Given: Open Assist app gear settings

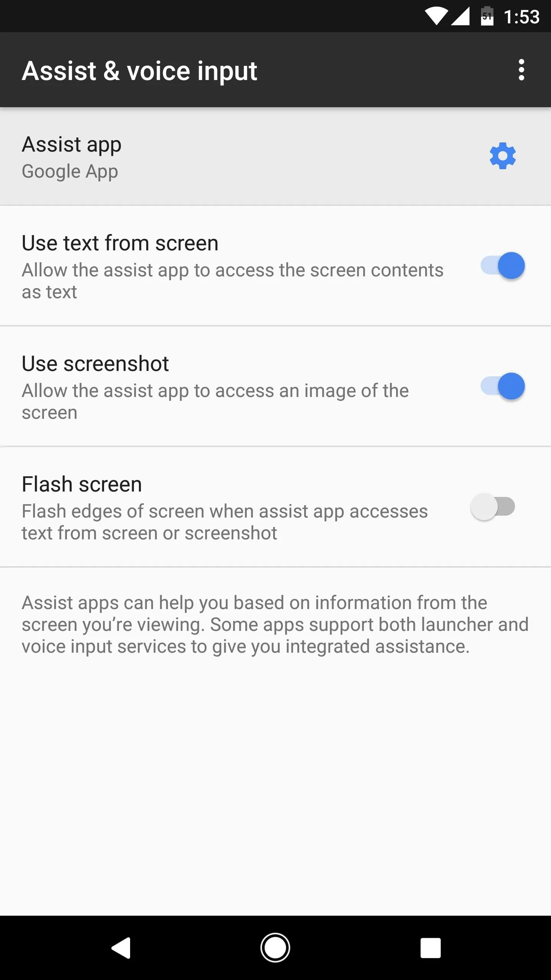Looking at the screenshot, I should [x=503, y=156].
